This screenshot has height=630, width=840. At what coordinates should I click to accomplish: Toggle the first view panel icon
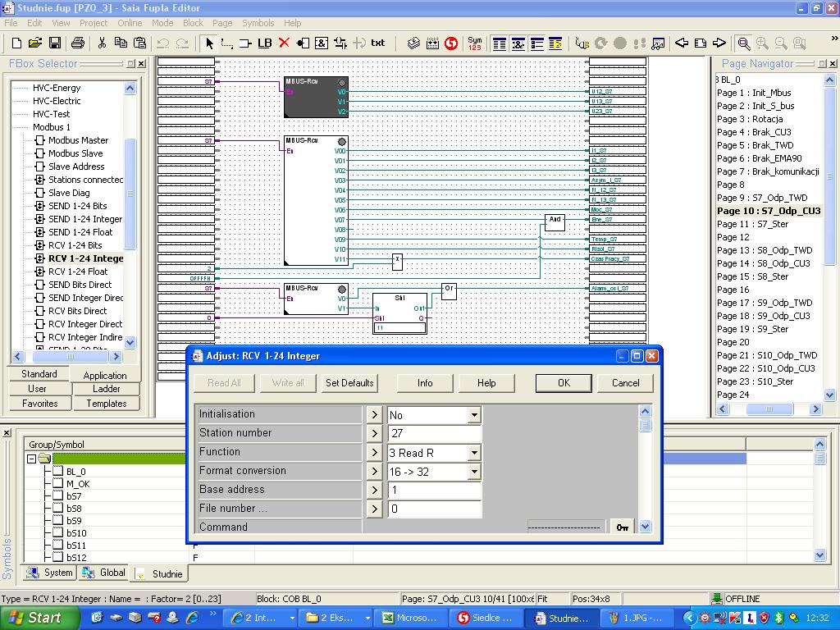(x=500, y=43)
